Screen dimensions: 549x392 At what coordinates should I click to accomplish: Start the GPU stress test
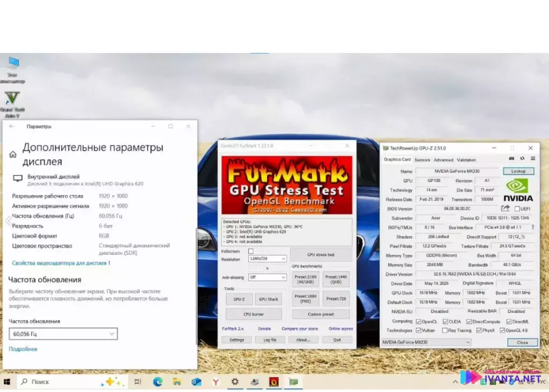click(x=321, y=254)
